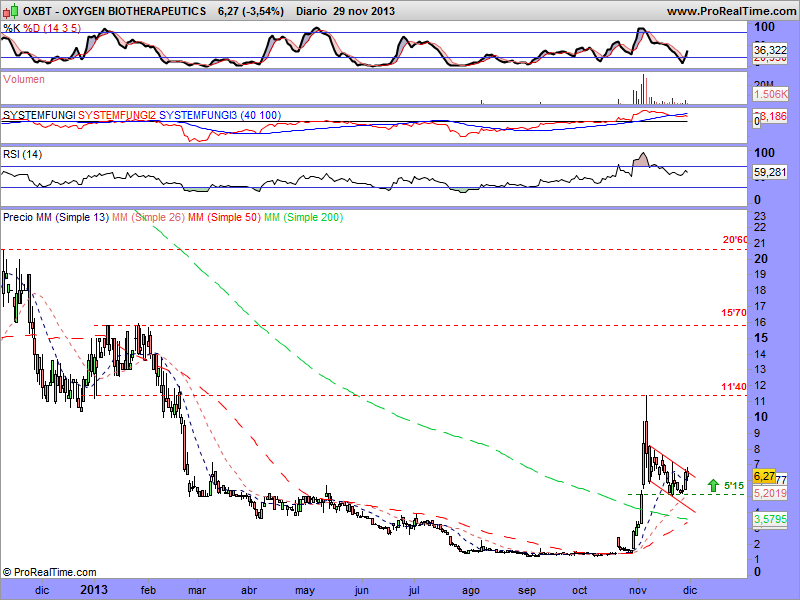Click the candlestick icon beside the OXBT title
The height and width of the screenshot is (600, 800).
(x=10, y=10)
